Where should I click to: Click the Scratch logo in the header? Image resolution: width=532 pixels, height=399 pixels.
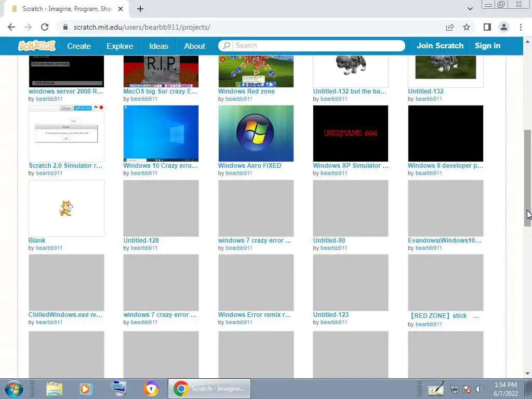pos(37,46)
